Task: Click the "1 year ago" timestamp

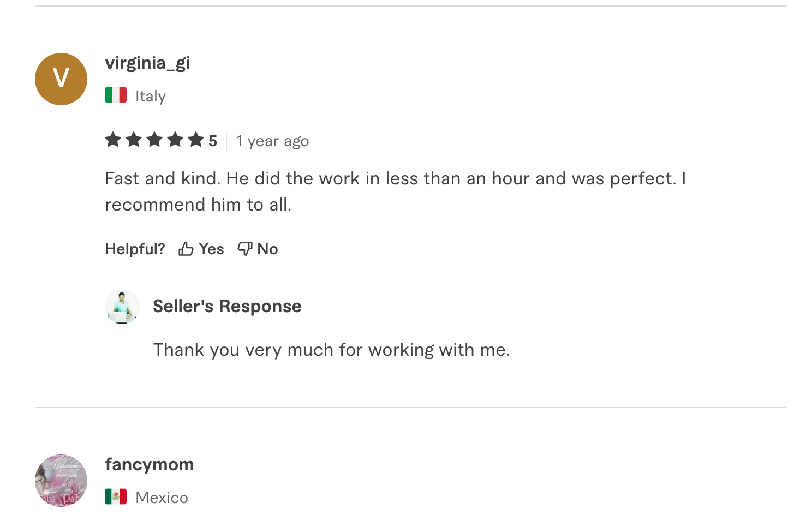Action: click(272, 141)
